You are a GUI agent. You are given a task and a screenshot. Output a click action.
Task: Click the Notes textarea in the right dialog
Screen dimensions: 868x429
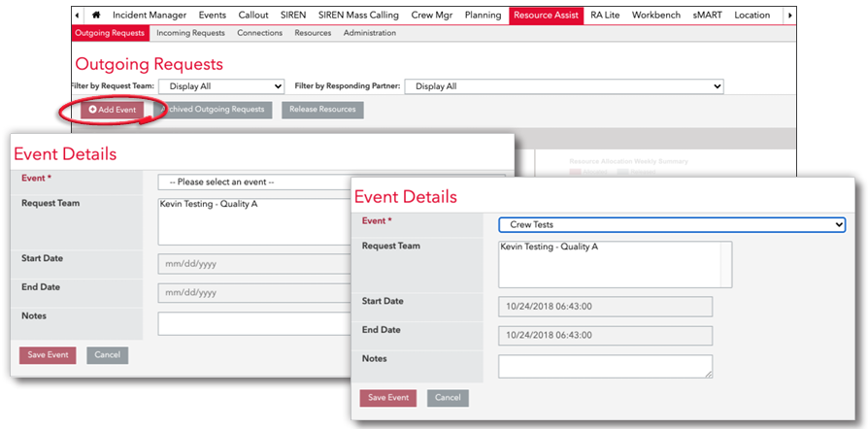pyautogui.click(x=606, y=367)
